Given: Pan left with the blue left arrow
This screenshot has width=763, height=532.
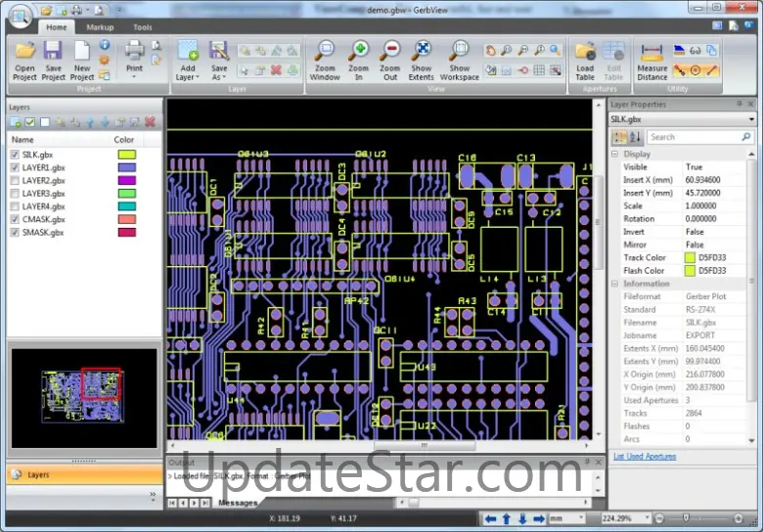Looking at the screenshot, I should (491, 518).
